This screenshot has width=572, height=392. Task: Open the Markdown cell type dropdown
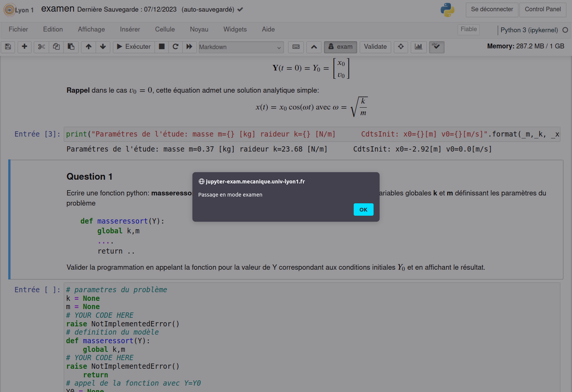point(241,47)
